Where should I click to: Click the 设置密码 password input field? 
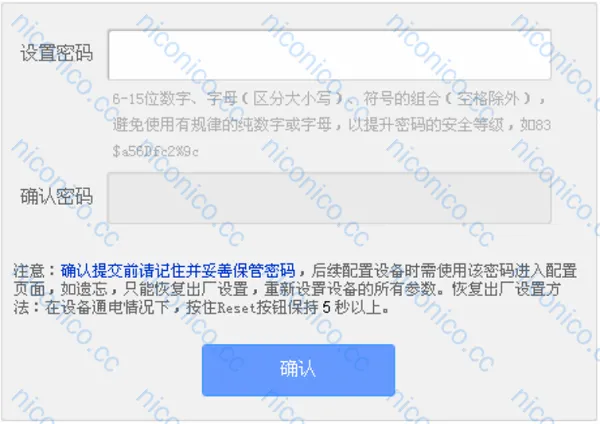[x=329, y=55]
